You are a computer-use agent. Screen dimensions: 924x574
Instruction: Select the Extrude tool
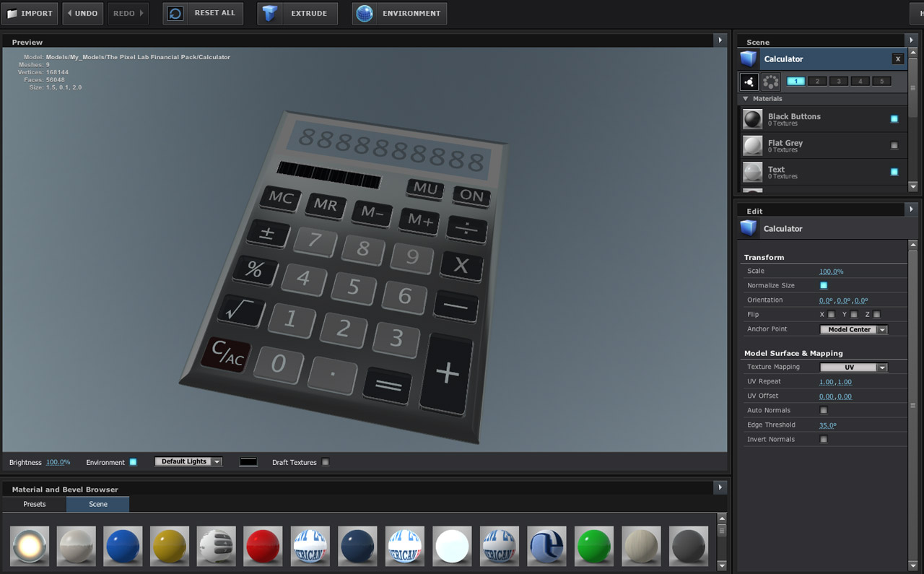pyautogui.click(x=270, y=12)
